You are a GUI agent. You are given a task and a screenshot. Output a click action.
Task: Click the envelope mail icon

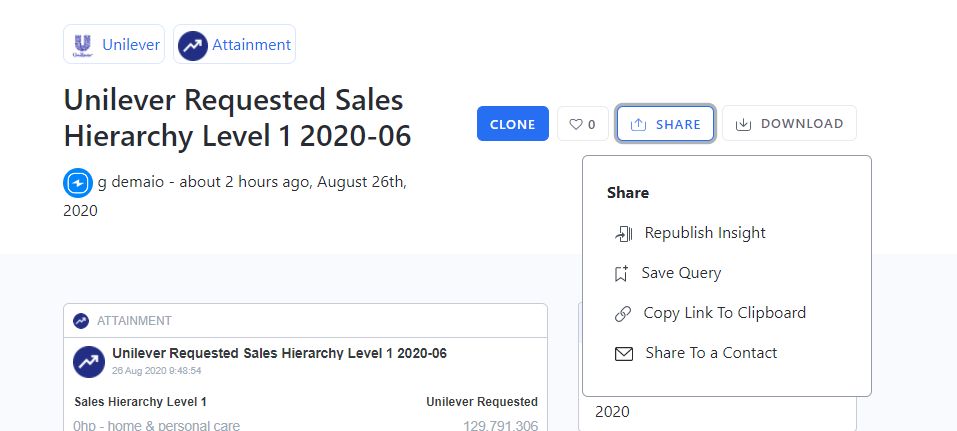pos(624,354)
